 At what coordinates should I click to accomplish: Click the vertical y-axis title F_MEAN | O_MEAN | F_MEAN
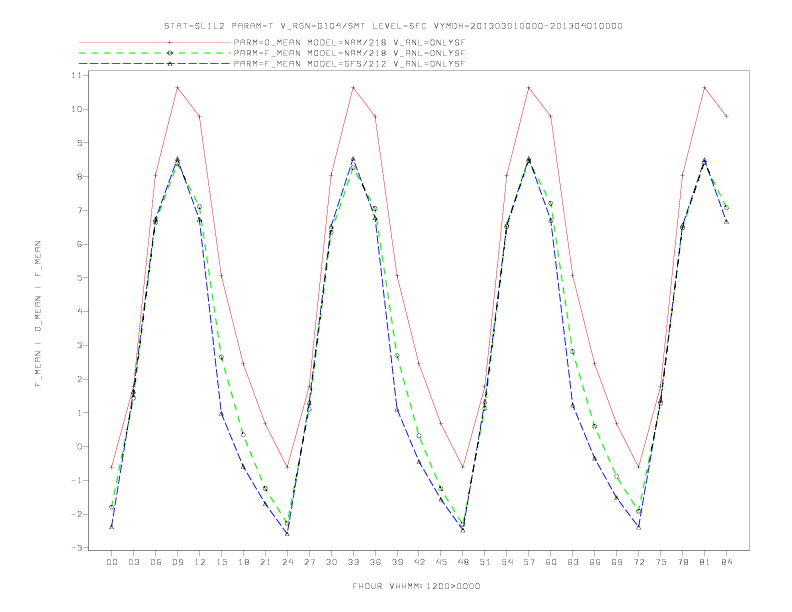[x=38, y=314]
